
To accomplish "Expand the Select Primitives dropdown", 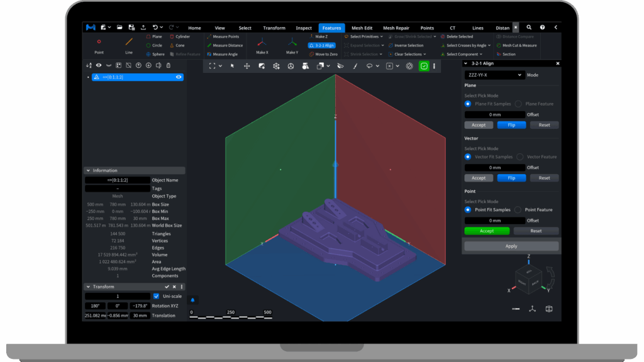I will [364, 36].
